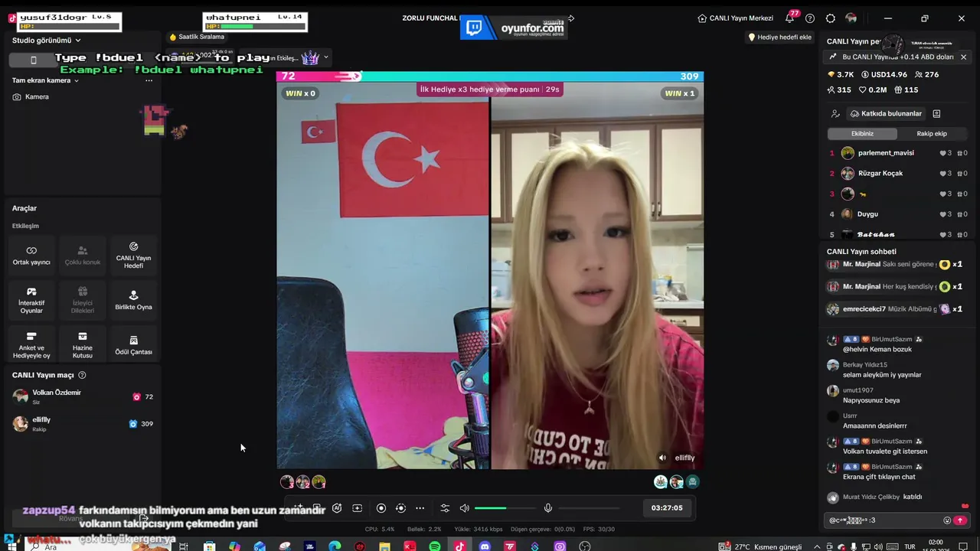
Task: Open the emoji picker in chat box
Action: pyautogui.click(x=947, y=520)
